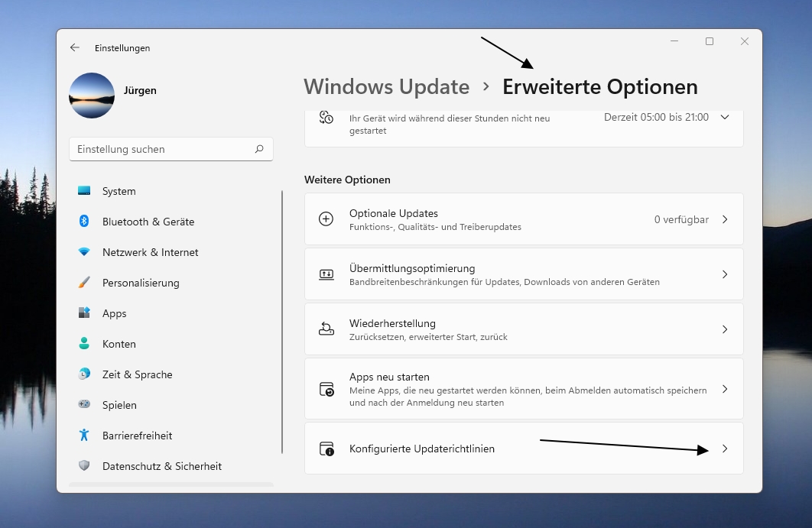The image size is (812, 528).
Task: Open Übermittlungsoptimierung via its chevron
Action: tap(725, 274)
